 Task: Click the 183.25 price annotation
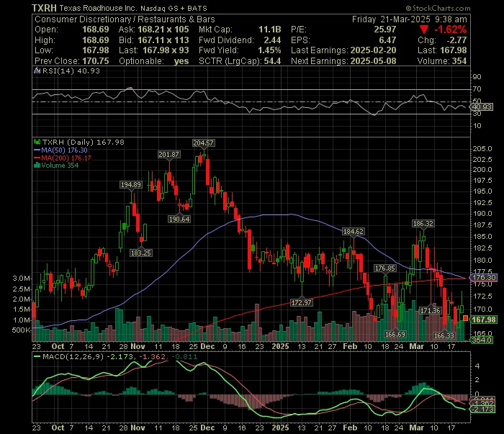point(141,253)
